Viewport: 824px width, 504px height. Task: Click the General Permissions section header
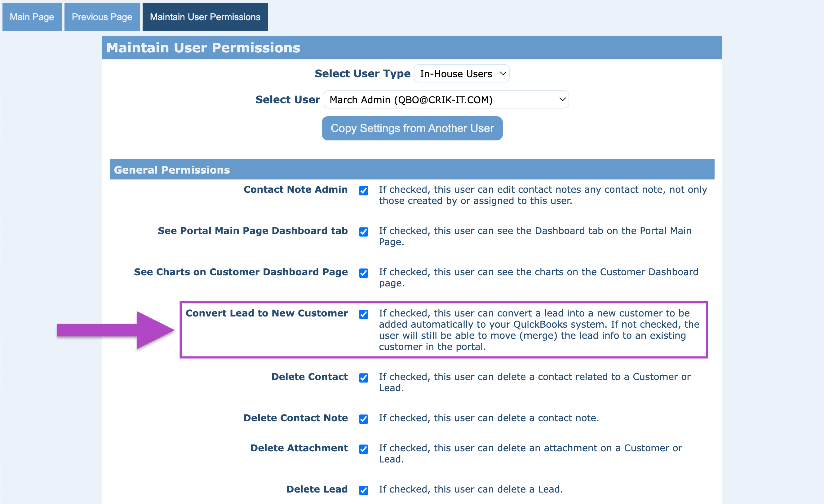point(172,170)
